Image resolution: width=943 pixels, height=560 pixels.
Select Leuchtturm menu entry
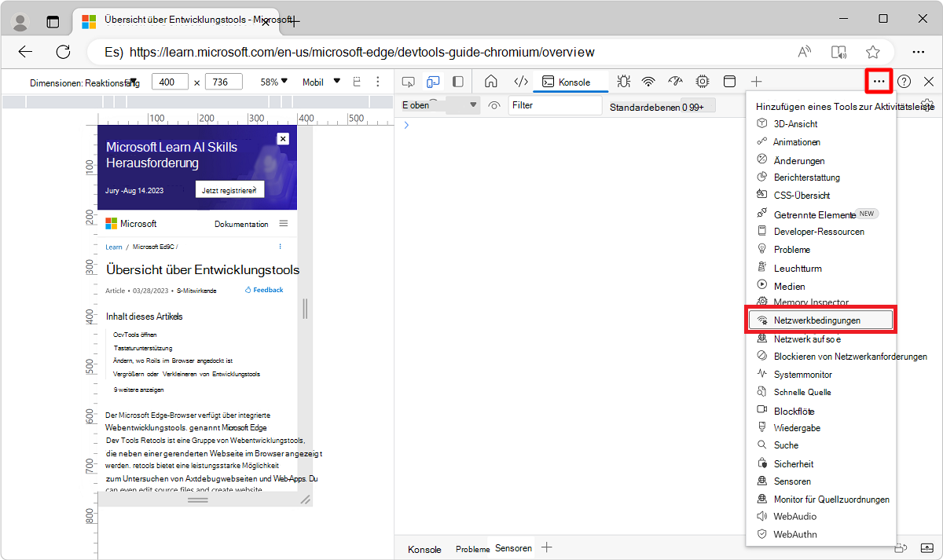coord(820,269)
